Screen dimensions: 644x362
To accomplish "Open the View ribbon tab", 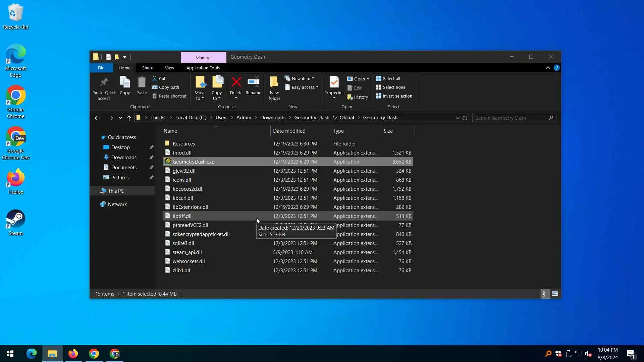I will click(169, 68).
